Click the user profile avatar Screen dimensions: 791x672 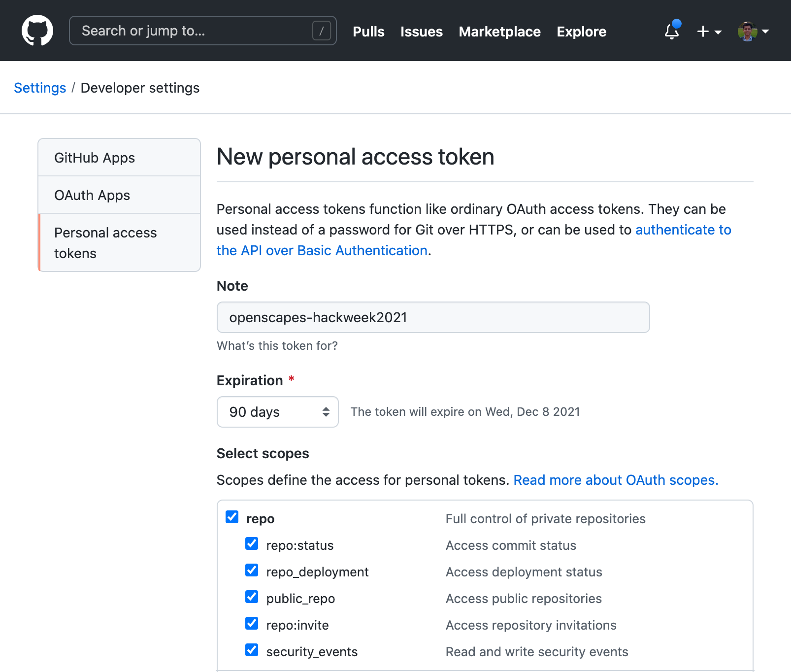747,32
